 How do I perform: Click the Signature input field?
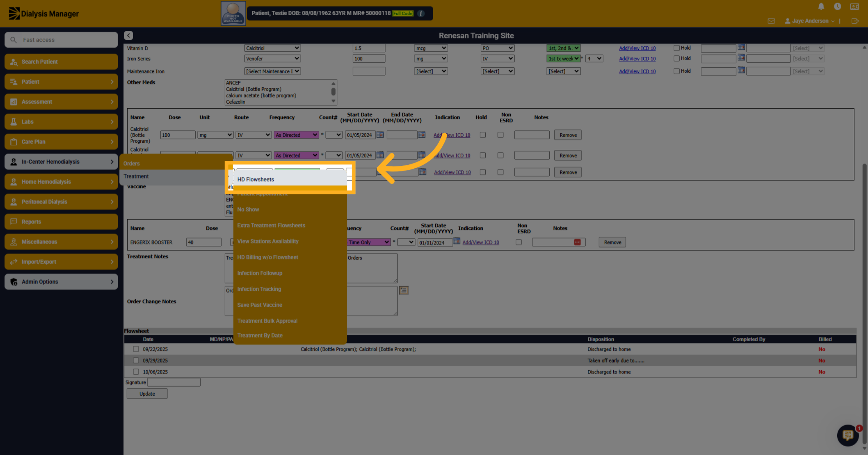(x=174, y=382)
